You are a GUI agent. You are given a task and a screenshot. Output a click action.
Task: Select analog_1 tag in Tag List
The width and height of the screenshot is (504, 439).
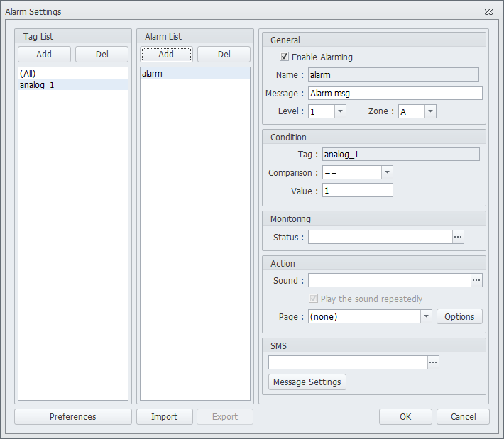[x=73, y=85]
